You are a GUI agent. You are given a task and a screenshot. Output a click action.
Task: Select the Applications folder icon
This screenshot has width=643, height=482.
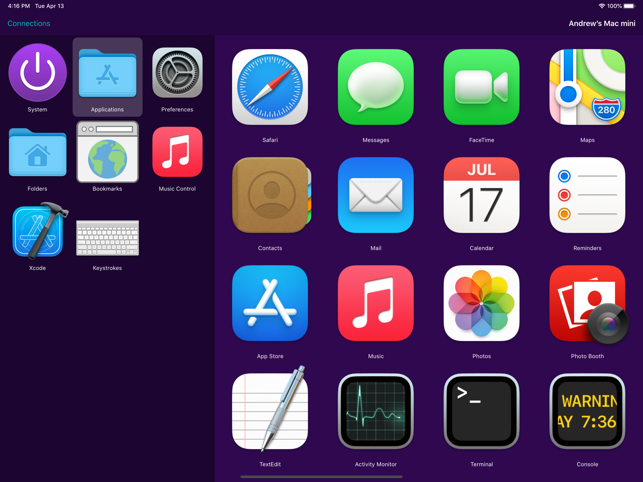[107, 73]
